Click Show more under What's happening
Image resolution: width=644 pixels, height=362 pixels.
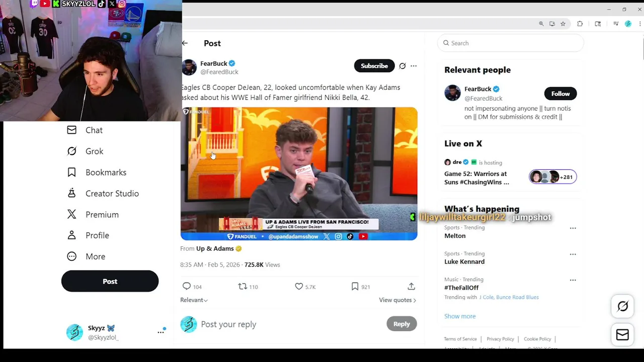point(460,316)
